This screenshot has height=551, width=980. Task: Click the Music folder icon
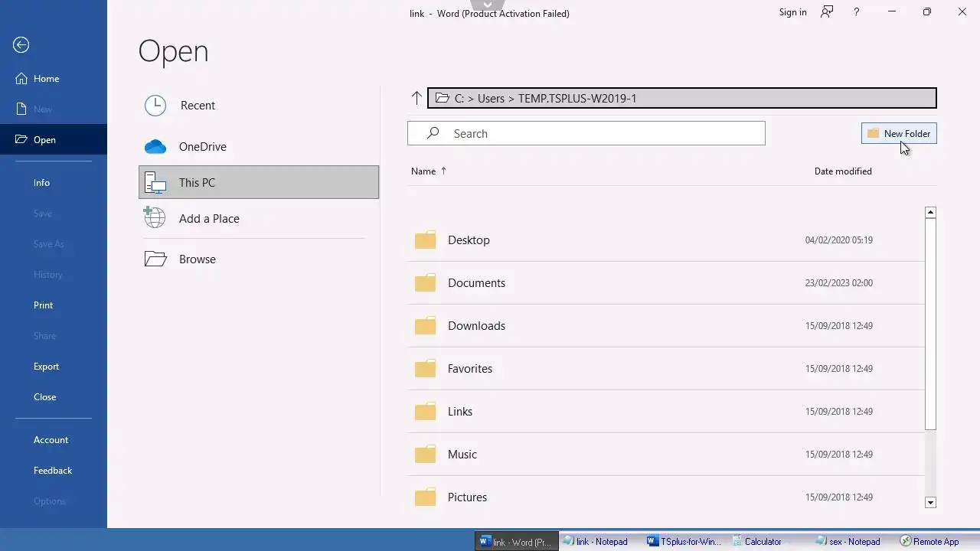coord(425,455)
